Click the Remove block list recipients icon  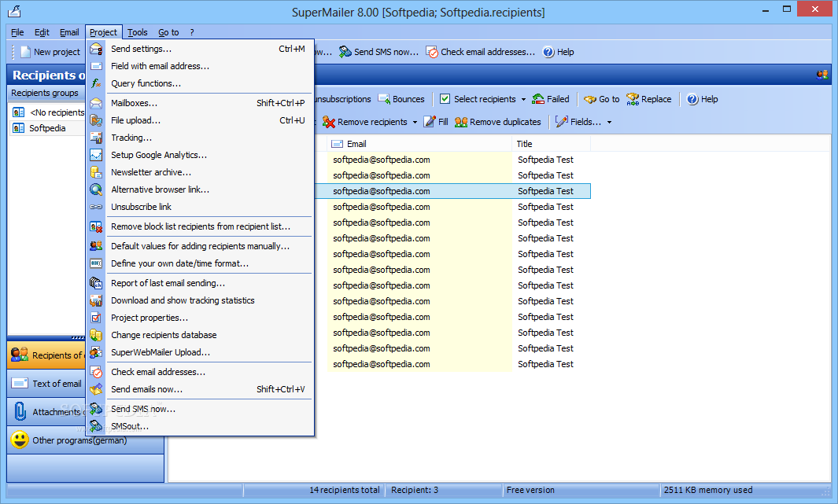pyautogui.click(x=96, y=227)
